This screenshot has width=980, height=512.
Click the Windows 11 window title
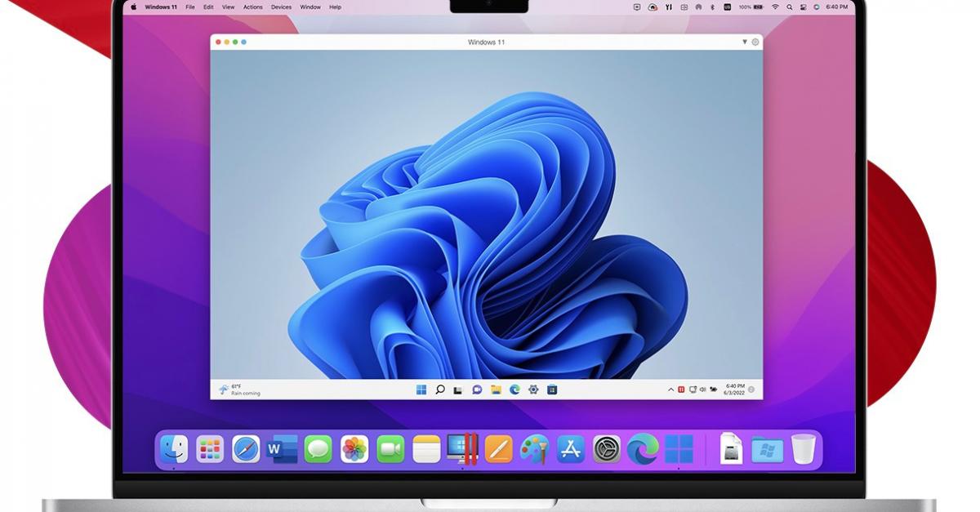pos(486,42)
